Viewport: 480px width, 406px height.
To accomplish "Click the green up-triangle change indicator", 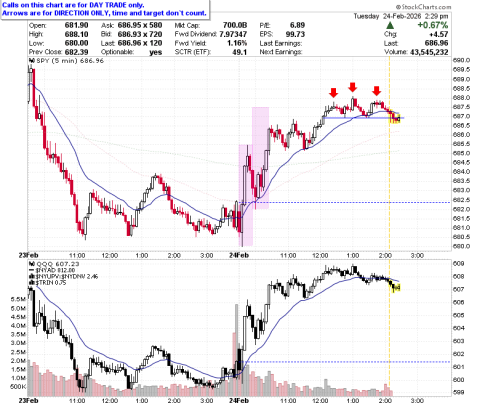I will point(390,25).
